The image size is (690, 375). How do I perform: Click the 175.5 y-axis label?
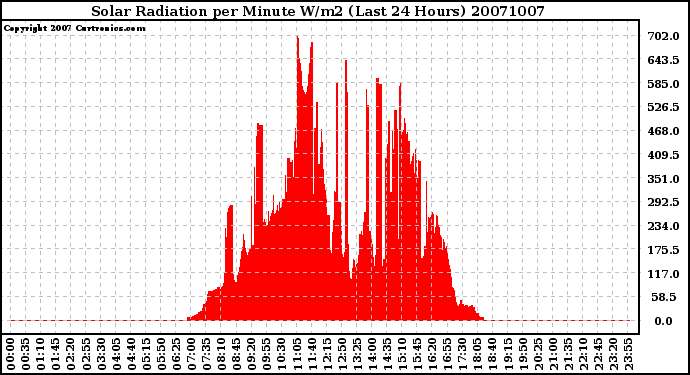tap(663, 250)
